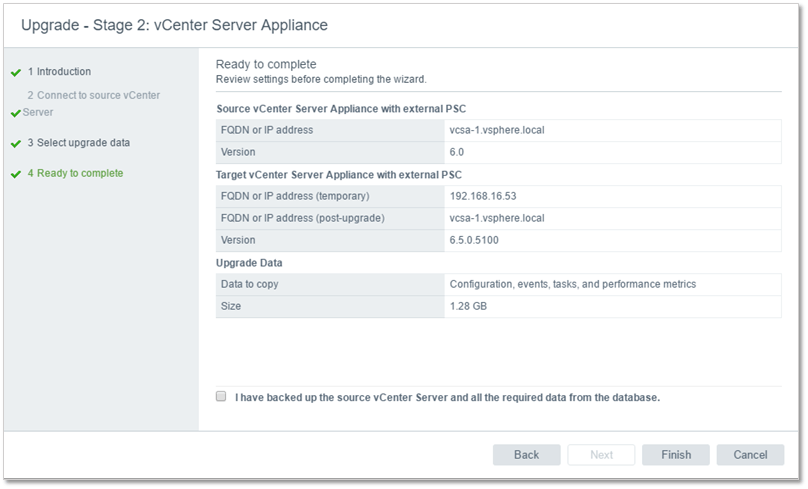The image size is (808, 489).
Task: Click the Cancel button
Action: point(750,454)
